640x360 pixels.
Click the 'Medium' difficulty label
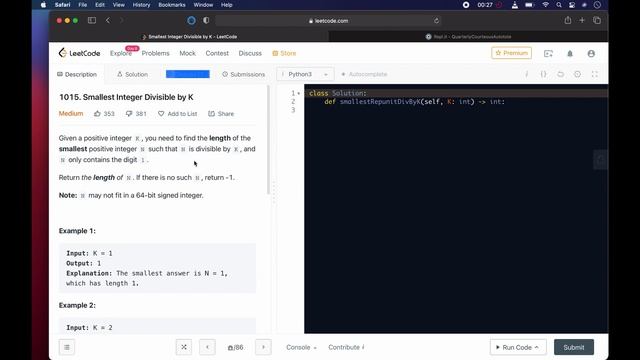click(71, 113)
